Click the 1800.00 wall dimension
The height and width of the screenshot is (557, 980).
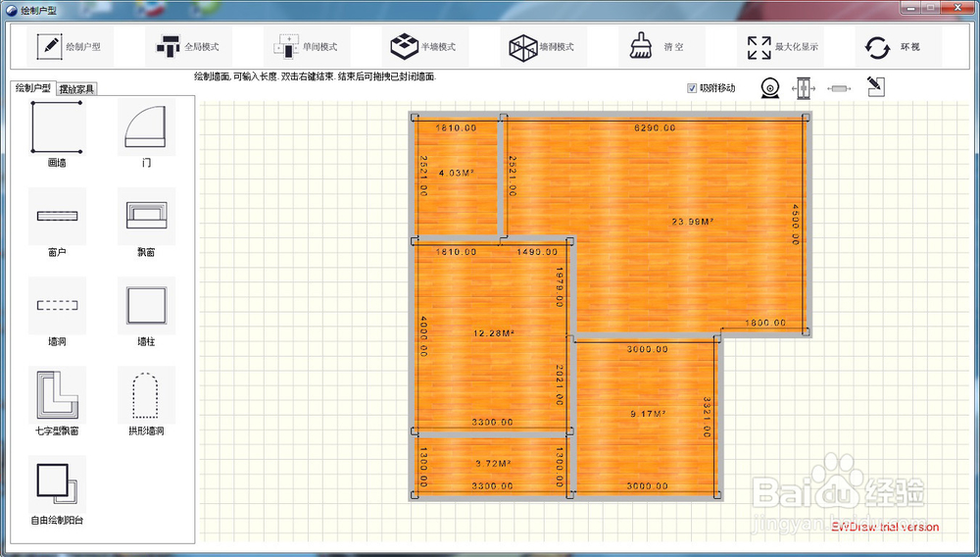click(x=765, y=323)
